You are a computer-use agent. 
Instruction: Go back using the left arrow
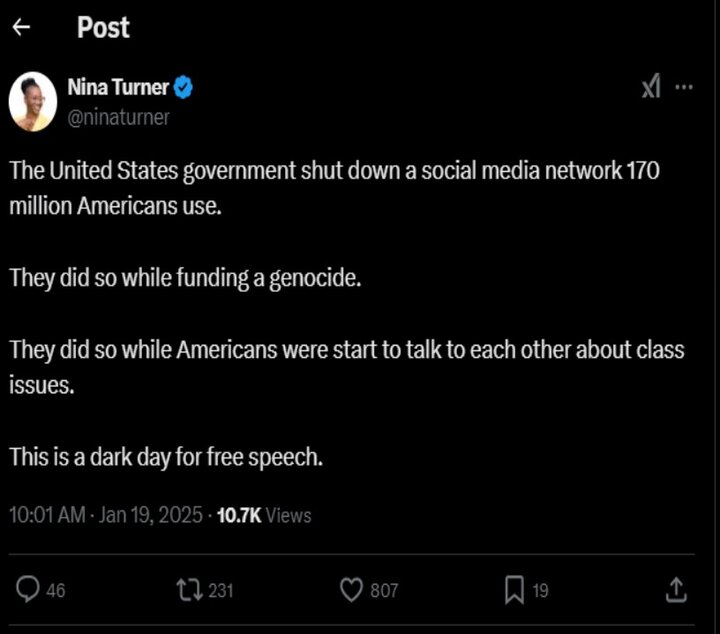click(21, 28)
